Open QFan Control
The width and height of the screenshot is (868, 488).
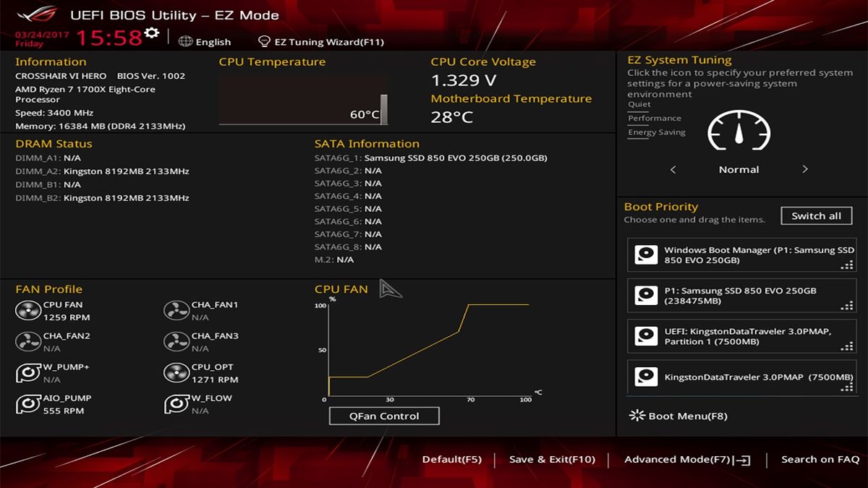click(x=384, y=416)
